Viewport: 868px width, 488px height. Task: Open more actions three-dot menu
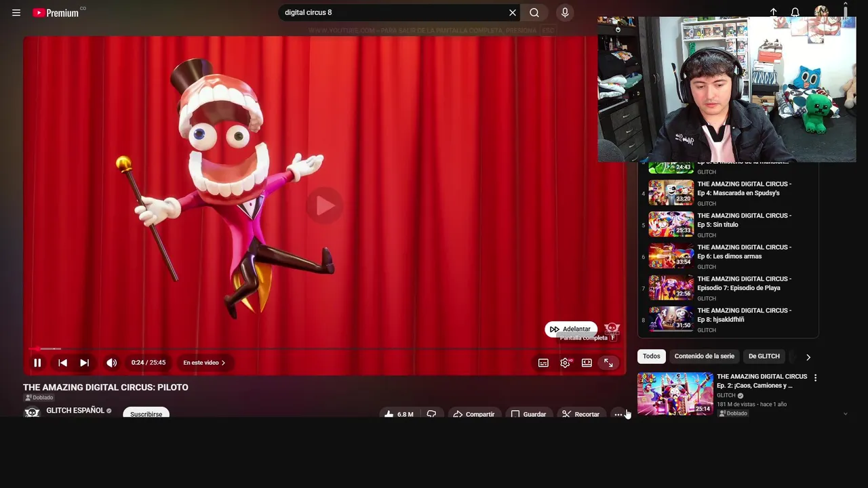click(618, 414)
